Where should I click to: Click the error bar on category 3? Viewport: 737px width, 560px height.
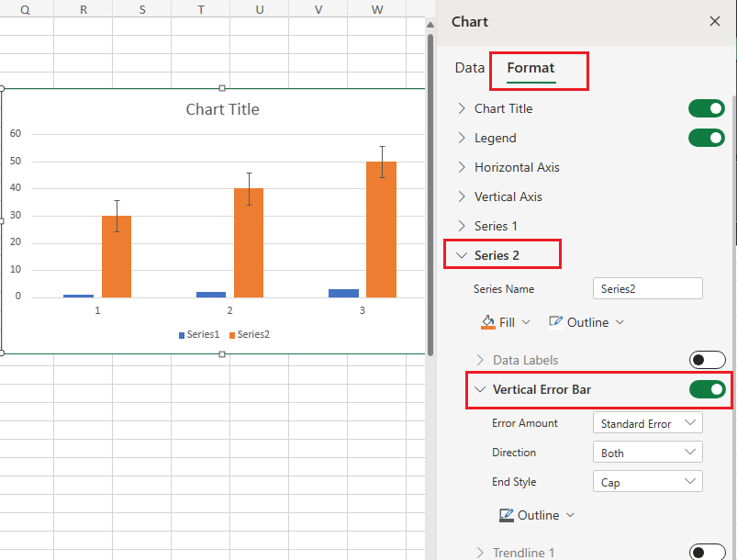pyautogui.click(x=382, y=162)
